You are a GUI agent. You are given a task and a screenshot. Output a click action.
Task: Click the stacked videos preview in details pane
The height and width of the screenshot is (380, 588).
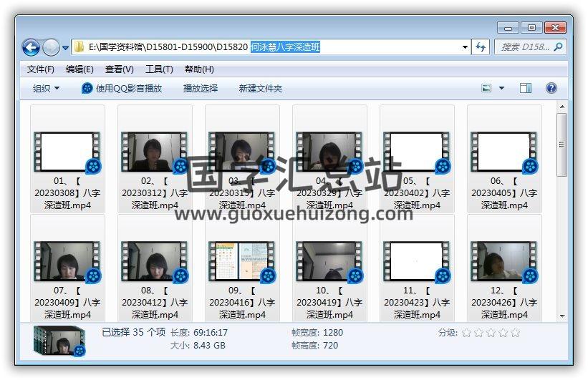click(59, 341)
